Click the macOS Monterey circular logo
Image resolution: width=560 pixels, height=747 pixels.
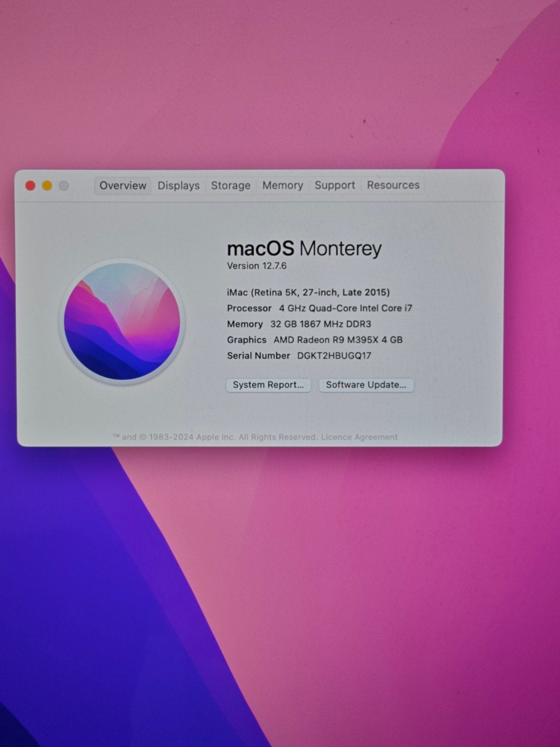tap(122, 321)
